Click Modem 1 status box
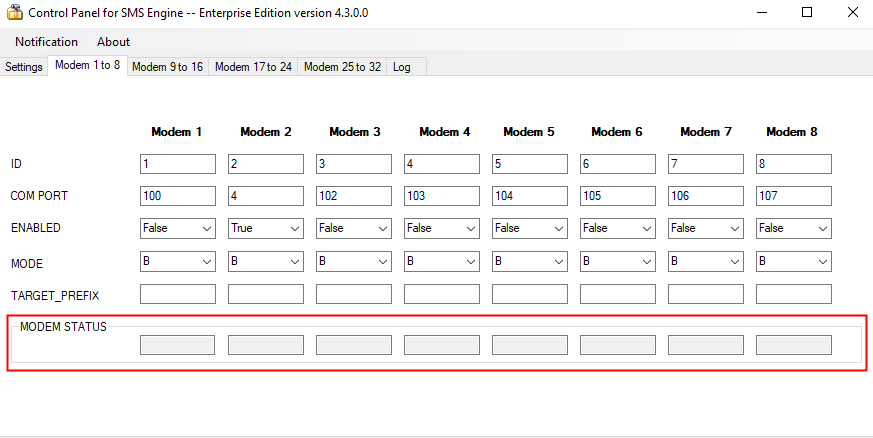Viewport: 873px width, 438px height. tap(178, 345)
